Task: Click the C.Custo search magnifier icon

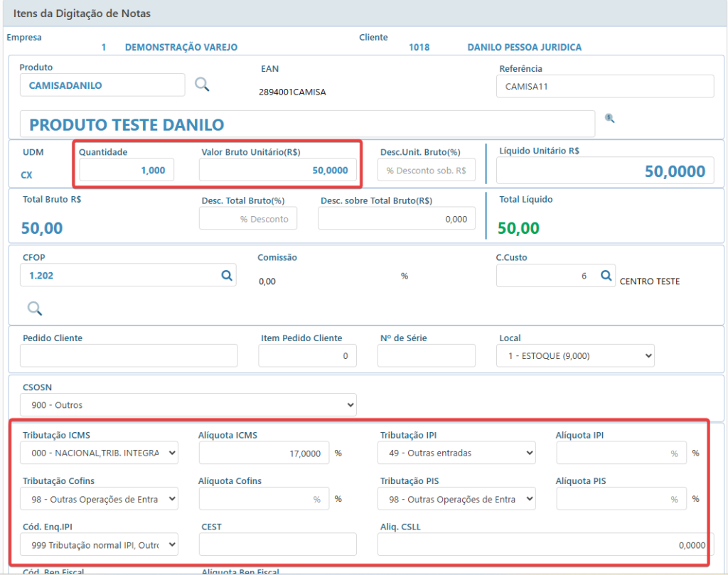Action: coord(606,276)
